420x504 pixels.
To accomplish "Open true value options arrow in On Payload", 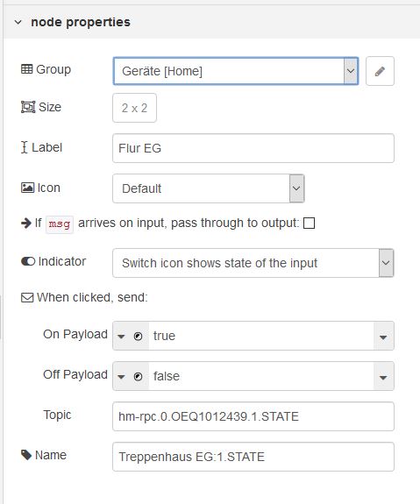I will tap(383, 337).
